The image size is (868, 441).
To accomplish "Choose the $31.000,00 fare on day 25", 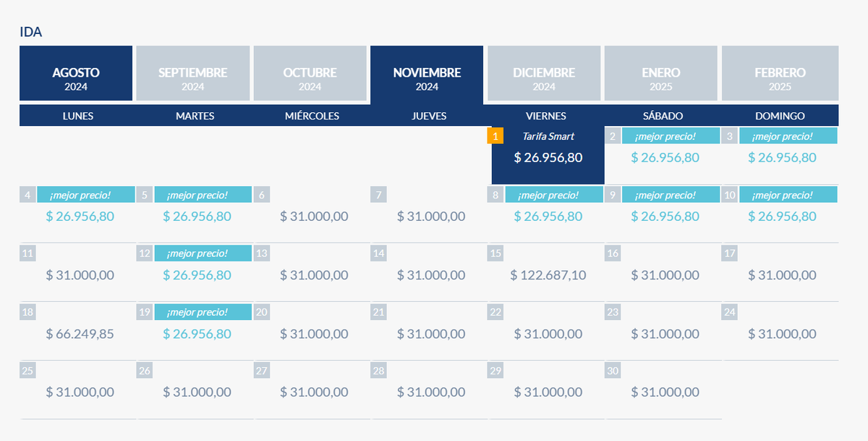I will coord(80,392).
